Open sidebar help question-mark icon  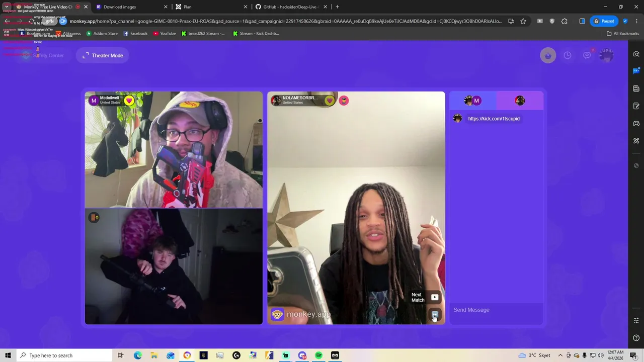[x=636, y=338]
